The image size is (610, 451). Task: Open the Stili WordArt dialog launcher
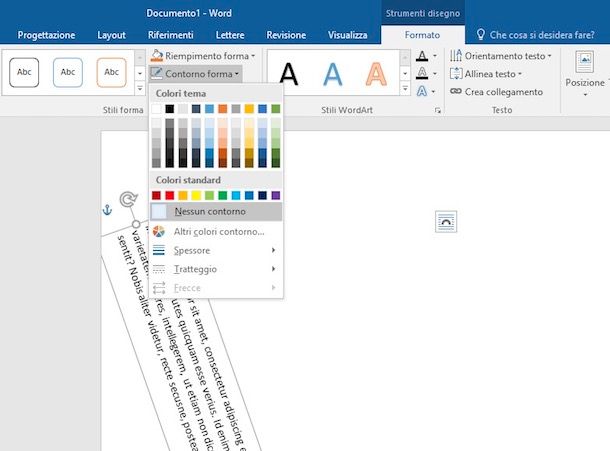tap(438, 111)
